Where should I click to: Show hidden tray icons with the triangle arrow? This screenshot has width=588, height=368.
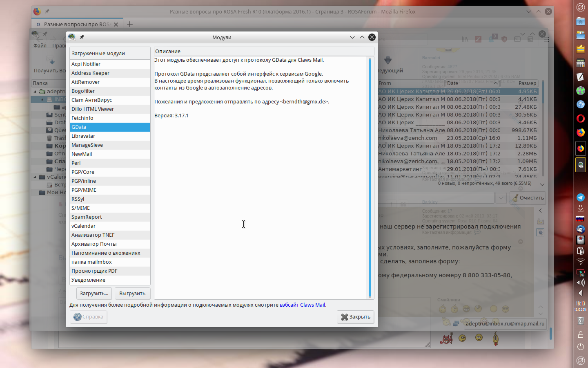point(580,293)
